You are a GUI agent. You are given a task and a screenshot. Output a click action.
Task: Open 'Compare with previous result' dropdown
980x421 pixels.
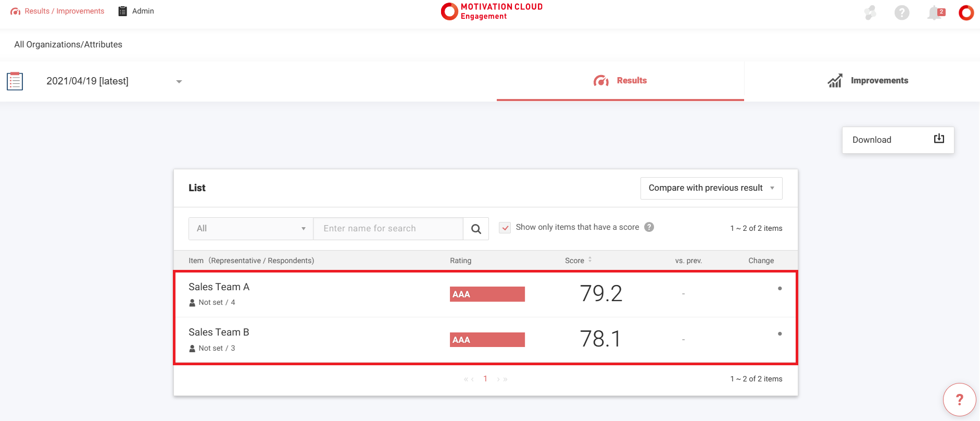(711, 188)
